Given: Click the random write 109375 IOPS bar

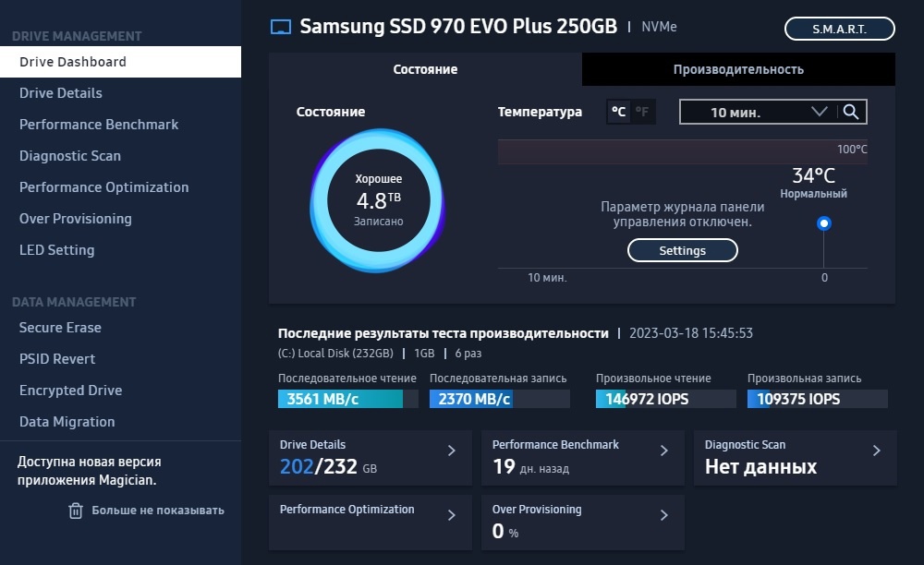Looking at the screenshot, I should 818,399.
